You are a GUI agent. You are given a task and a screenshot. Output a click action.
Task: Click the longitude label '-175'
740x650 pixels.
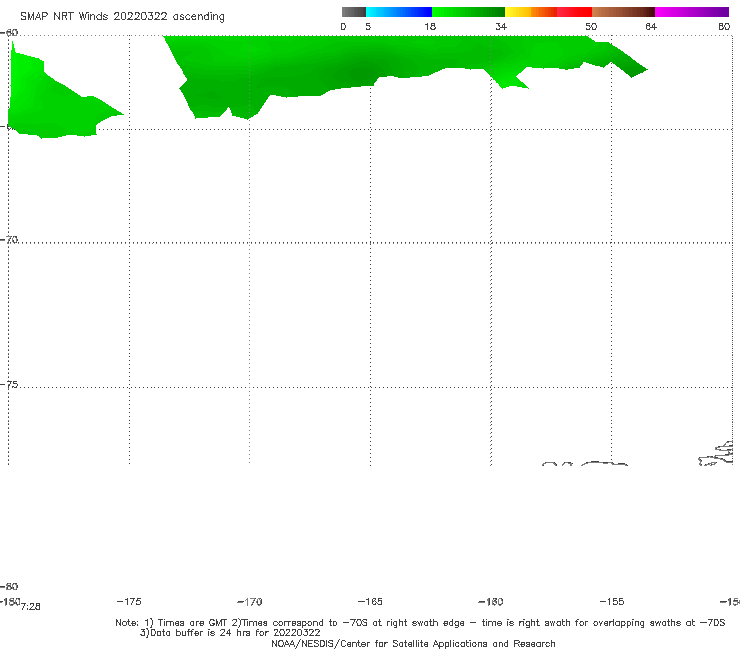coord(128,601)
